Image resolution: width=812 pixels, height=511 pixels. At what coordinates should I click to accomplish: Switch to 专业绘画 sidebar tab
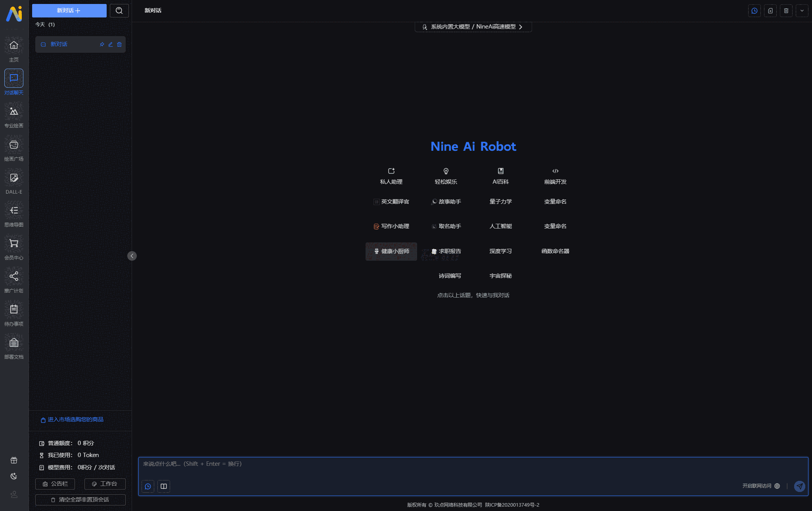click(14, 112)
